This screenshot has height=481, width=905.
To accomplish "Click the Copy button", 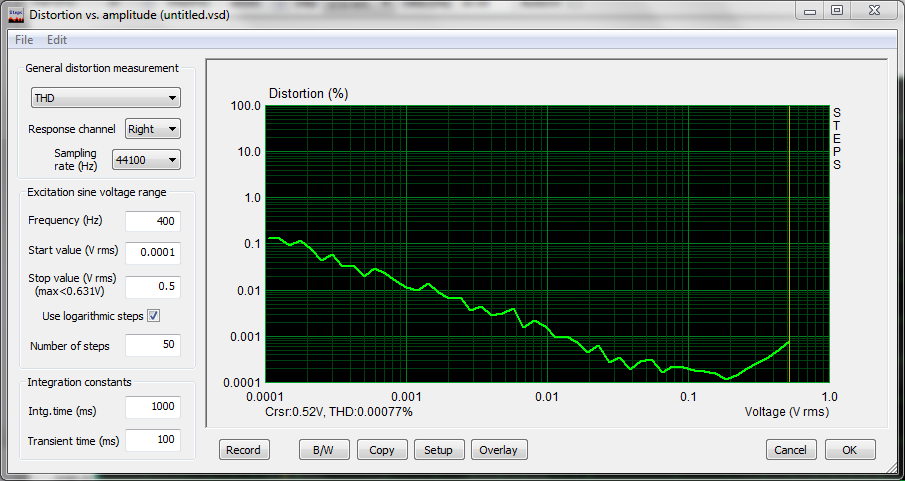I will [382, 450].
